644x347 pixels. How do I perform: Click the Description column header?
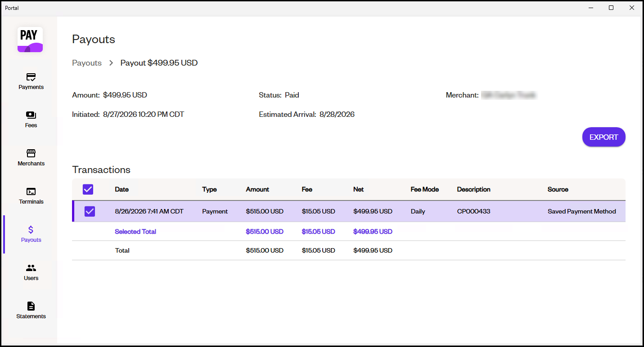click(x=473, y=189)
